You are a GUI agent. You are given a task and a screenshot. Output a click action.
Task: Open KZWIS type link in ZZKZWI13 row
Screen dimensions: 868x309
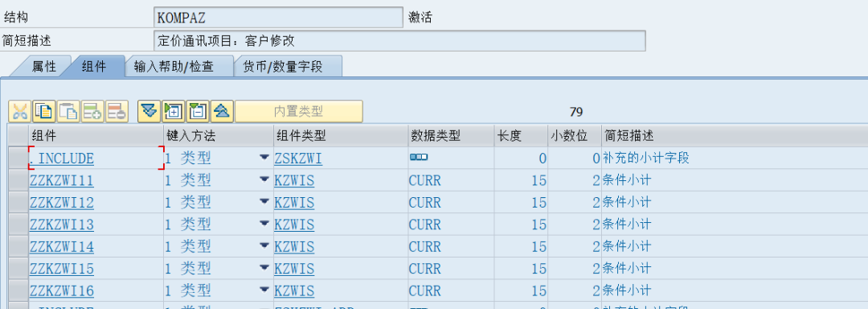pyautogui.click(x=294, y=225)
